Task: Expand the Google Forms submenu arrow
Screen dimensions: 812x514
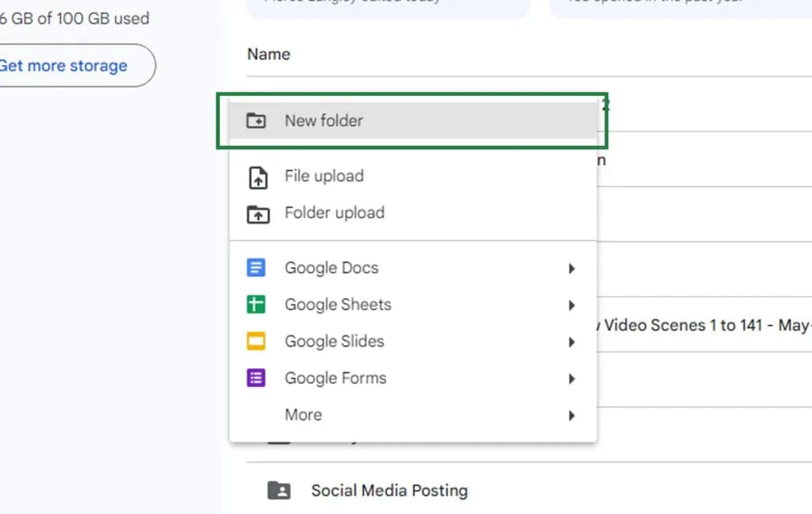Action: [x=572, y=379]
